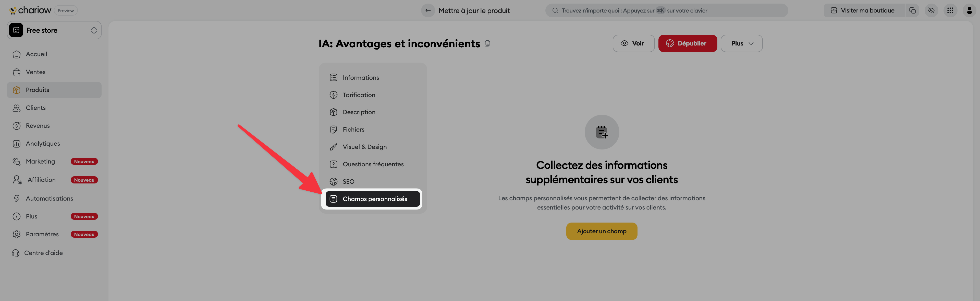Click the search anything field
Image resolution: width=980 pixels, height=301 pixels.
(666, 11)
